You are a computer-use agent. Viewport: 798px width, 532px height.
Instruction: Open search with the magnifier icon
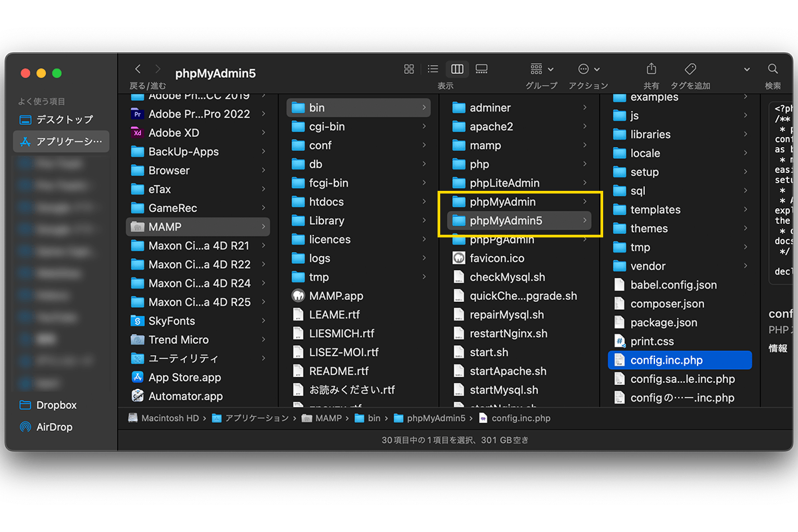pos(773,69)
